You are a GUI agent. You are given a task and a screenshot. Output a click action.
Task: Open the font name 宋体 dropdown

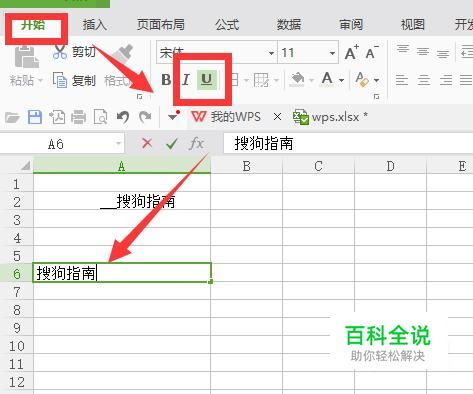click(x=271, y=53)
